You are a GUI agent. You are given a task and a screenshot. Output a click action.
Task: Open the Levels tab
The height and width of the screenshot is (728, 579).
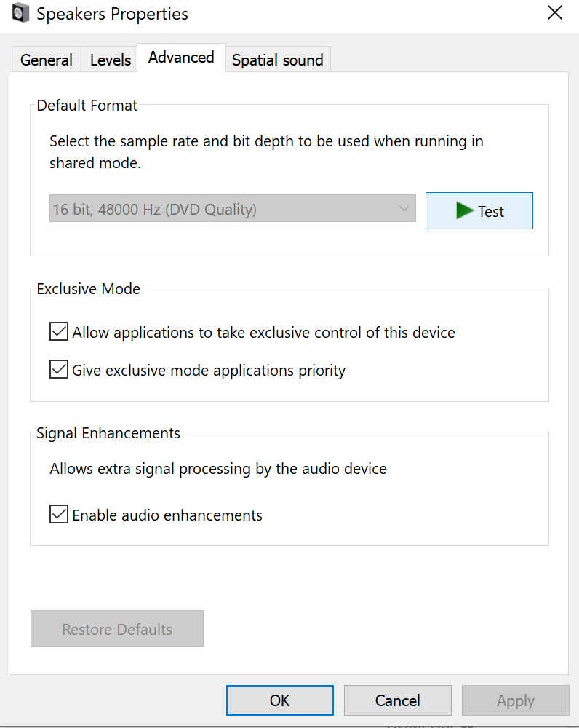coord(110,60)
